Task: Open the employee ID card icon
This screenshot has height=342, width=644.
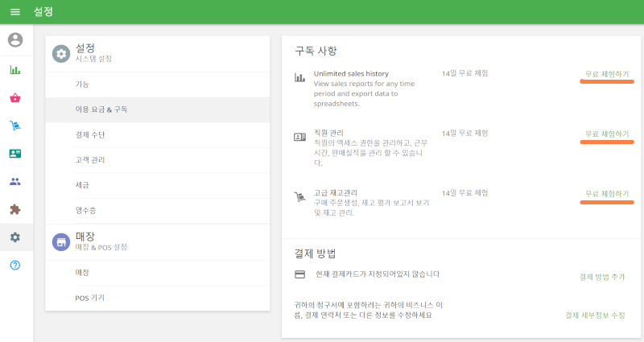Action: [x=15, y=154]
